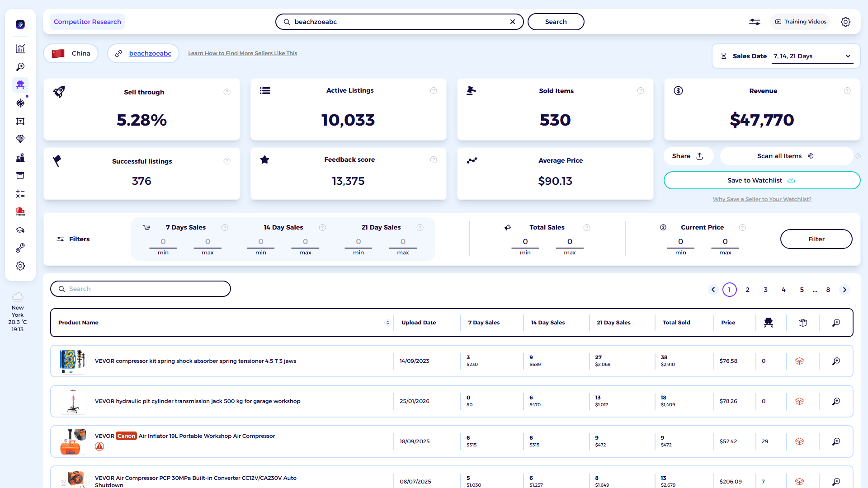The image size is (868, 488).
Task: Jump to page 8 of results
Action: [828, 290]
